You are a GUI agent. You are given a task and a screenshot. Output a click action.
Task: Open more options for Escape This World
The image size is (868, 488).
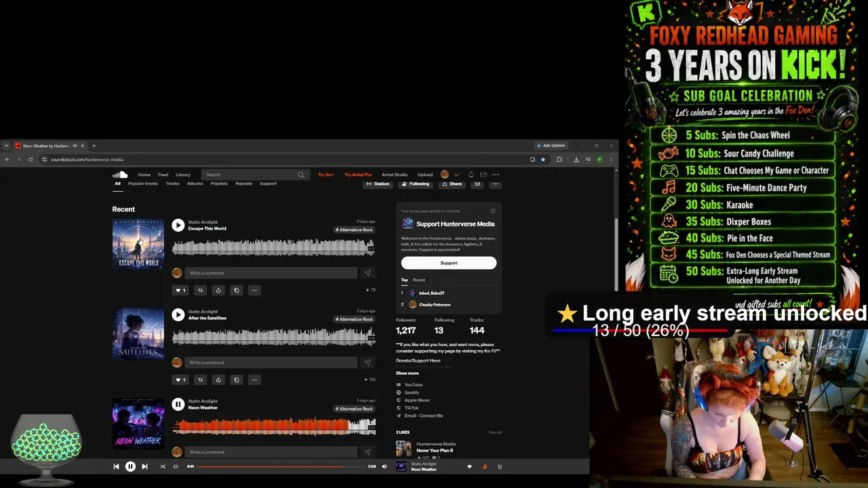click(x=254, y=290)
